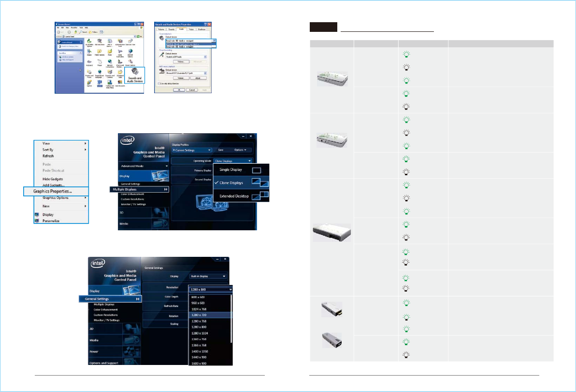Click Cancel in Sounds and Audio Devices Properties
The height and width of the screenshot is (392, 576).
(192, 90)
